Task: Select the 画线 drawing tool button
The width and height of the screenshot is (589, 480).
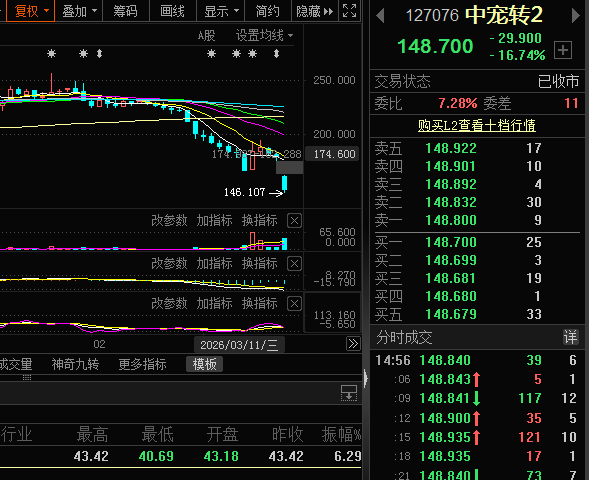Action: point(172,11)
